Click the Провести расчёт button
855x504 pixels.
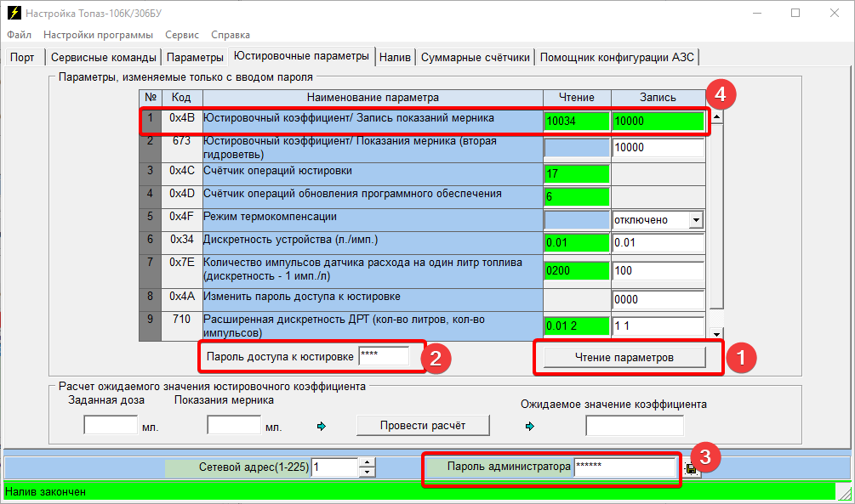[423, 426]
